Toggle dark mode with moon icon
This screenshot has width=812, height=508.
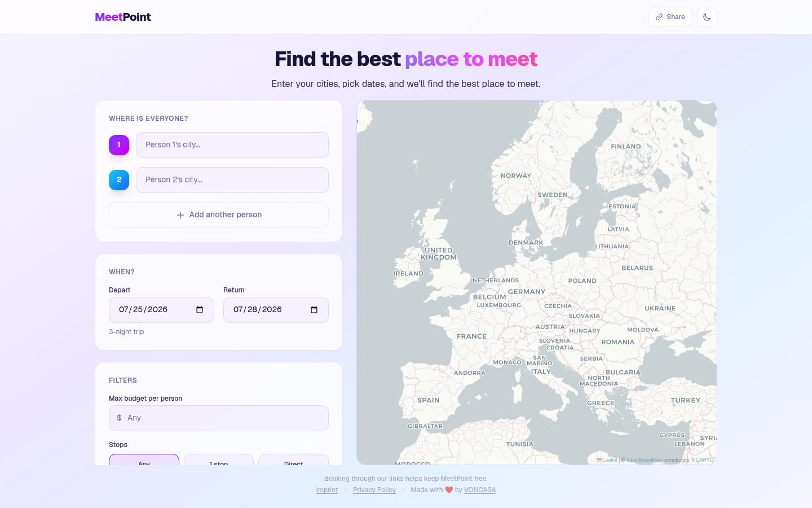(x=707, y=17)
